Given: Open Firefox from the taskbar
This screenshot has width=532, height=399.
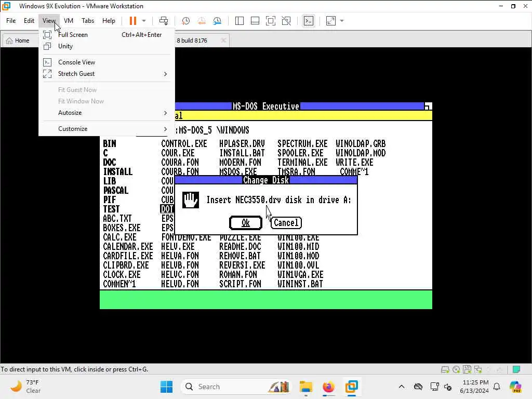Looking at the screenshot, I should coord(328,387).
